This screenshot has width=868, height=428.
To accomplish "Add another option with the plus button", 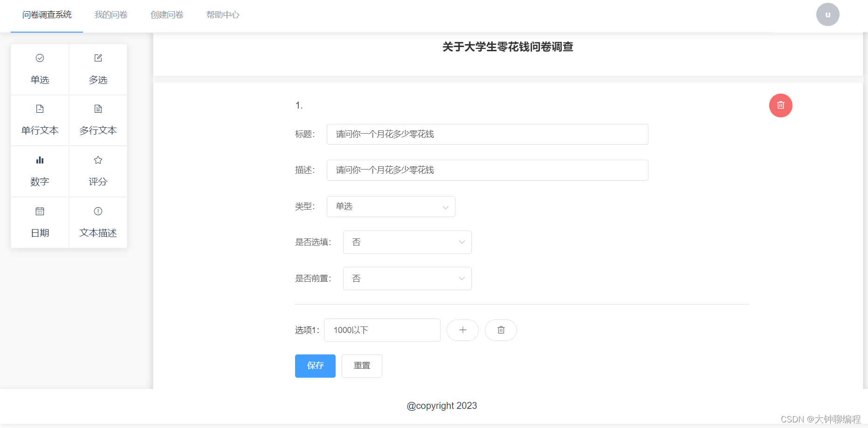I will tap(462, 330).
